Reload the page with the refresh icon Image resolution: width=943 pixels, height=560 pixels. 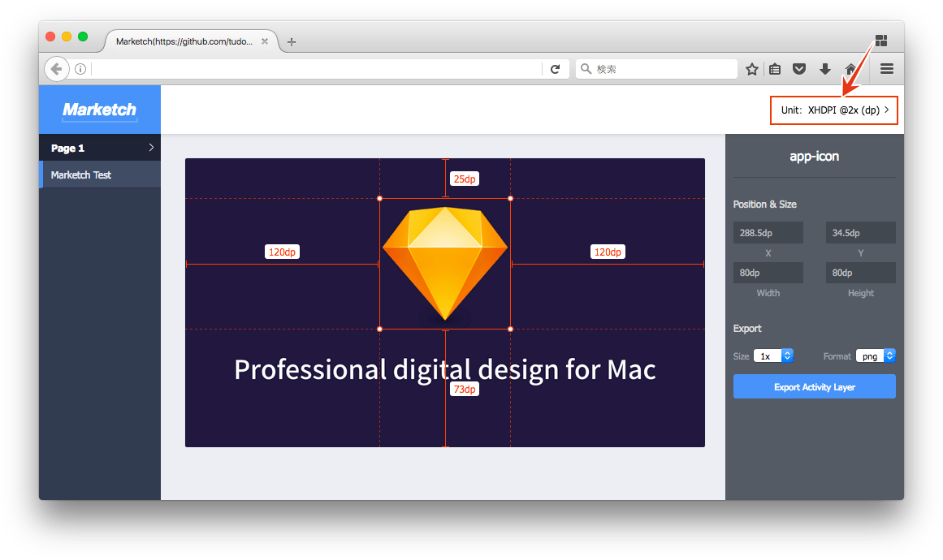(555, 69)
